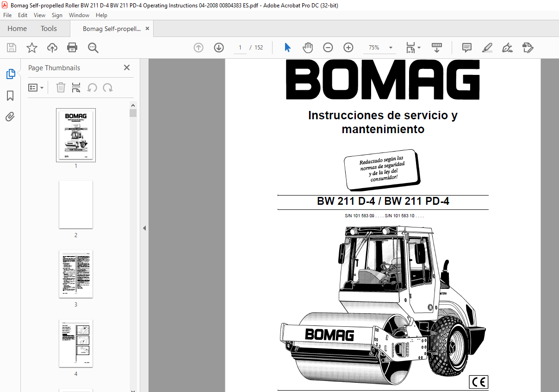Switch to the Tools tab
Viewport: 559px width, 392px height.
[49, 29]
